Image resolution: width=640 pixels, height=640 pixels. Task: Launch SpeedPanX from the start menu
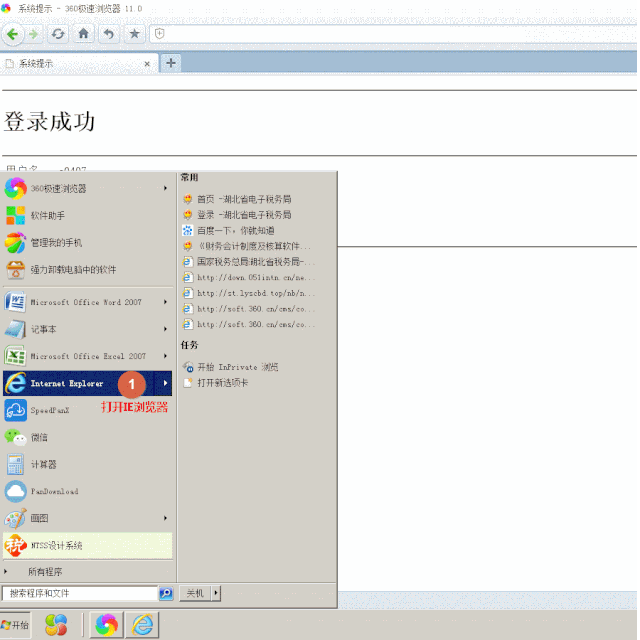coord(86,410)
